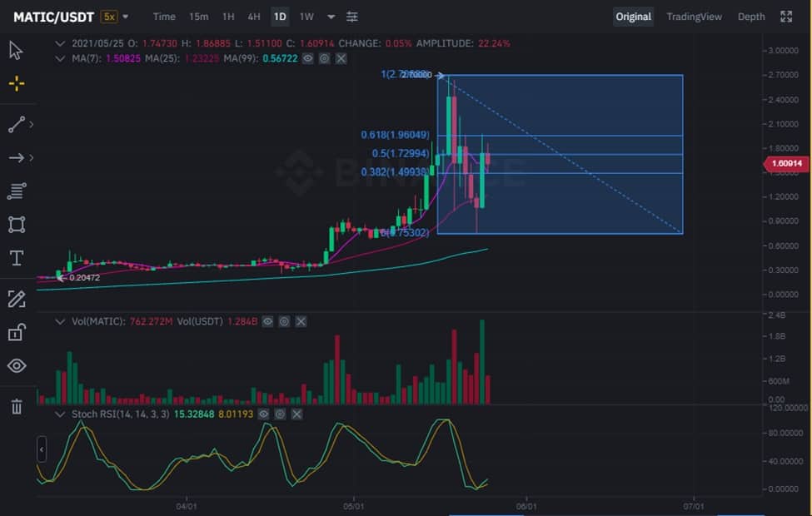Open the Fibonacci retracement lines tool

[x=17, y=191]
